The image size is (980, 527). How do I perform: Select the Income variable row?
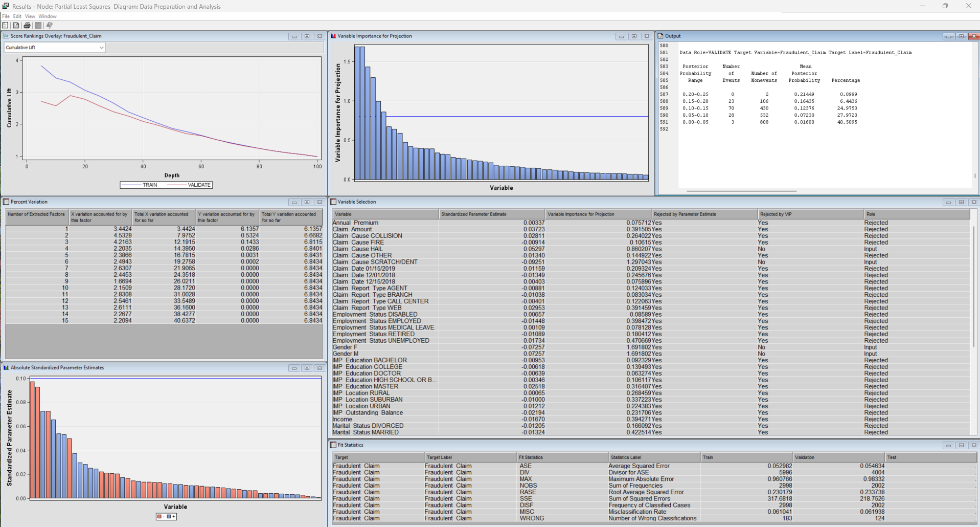coord(650,420)
